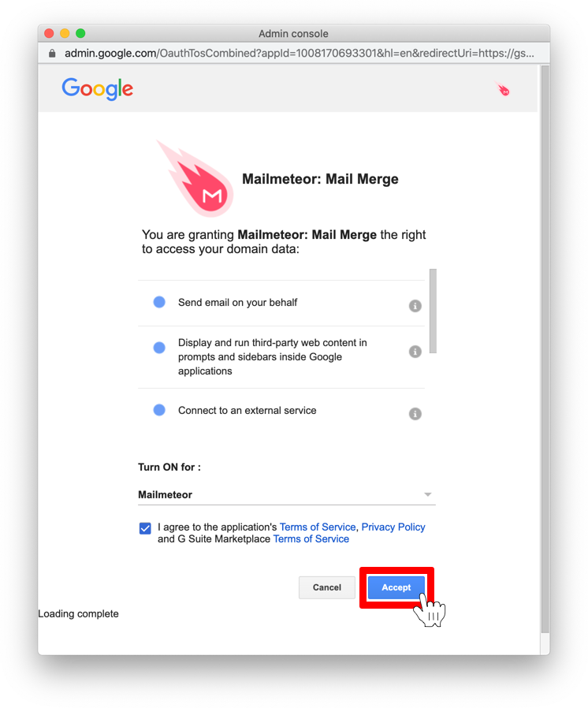Screen dimensions: 588x708
Task: Click the admin.google.com URL address field
Action: tap(299, 54)
